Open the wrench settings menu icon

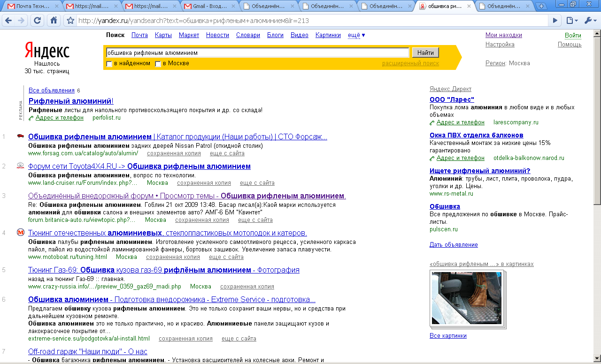point(590,21)
